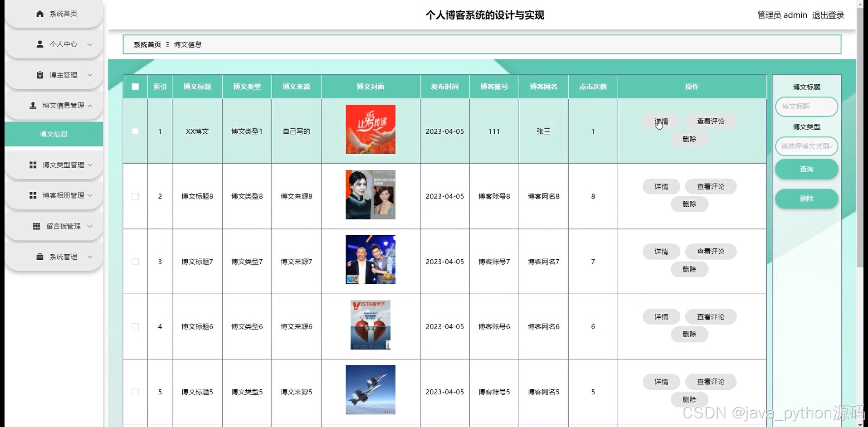Click the clipboard icon for 博主管理
Screen dimensions: 868x427
point(40,75)
